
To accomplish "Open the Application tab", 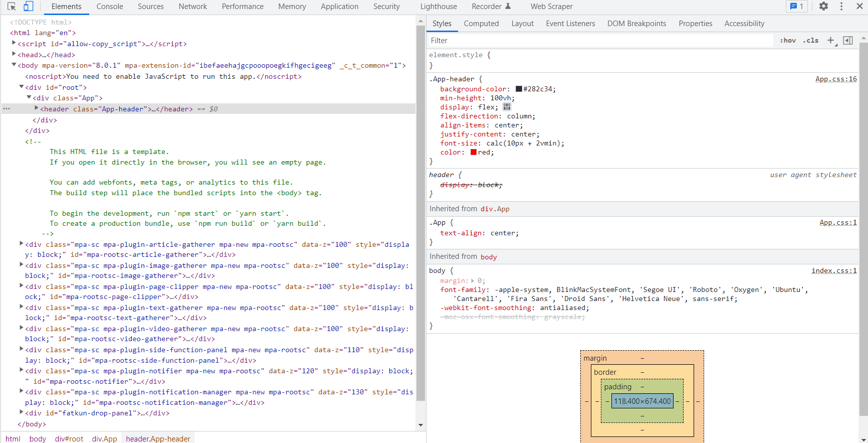I will [340, 7].
